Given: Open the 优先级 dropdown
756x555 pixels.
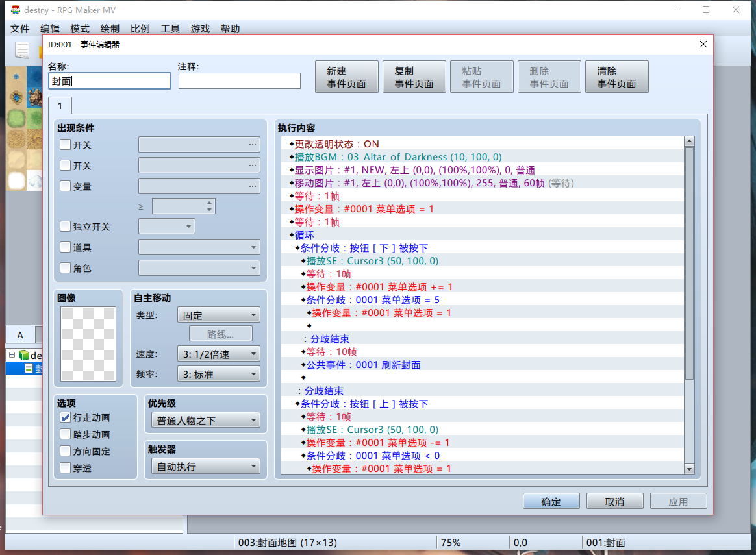Looking at the screenshot, I should coord(205,421).
